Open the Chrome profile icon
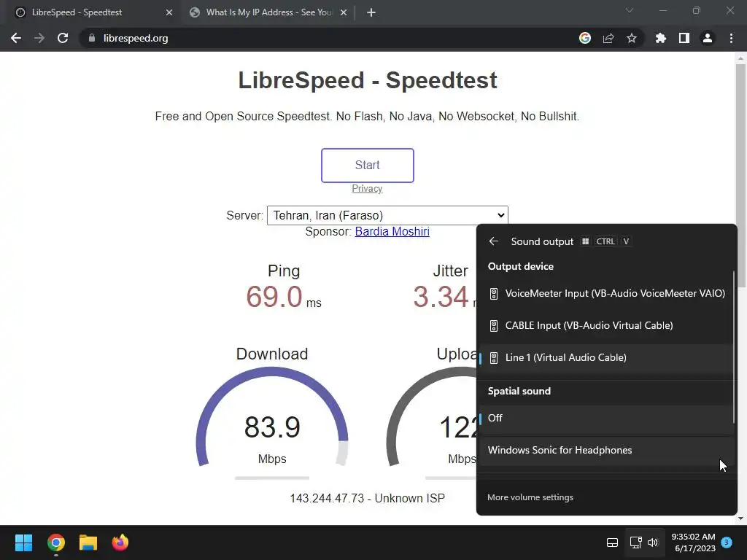Image resolution: width=747 pixels, height=560 pixels. 708,38
